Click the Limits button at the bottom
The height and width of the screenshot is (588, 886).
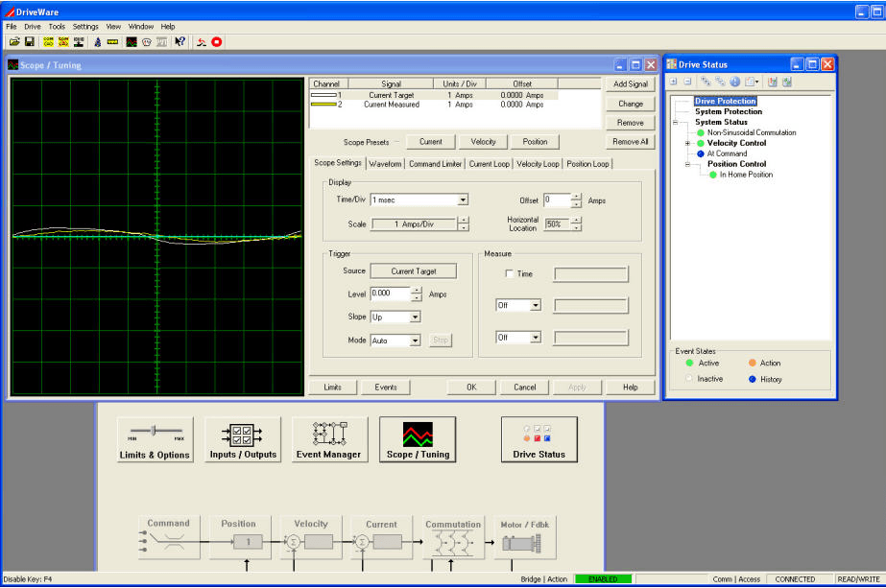point(333,388)
